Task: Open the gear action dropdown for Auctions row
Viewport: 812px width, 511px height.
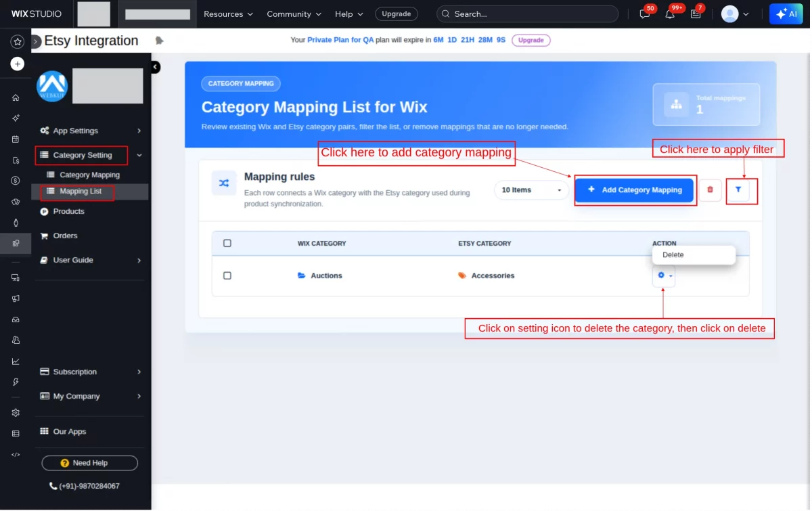Action: (664, 275)
